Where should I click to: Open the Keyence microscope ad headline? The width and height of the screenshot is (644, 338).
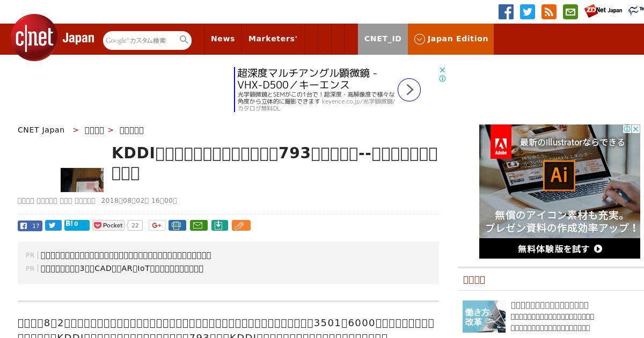tap(307, 79)
